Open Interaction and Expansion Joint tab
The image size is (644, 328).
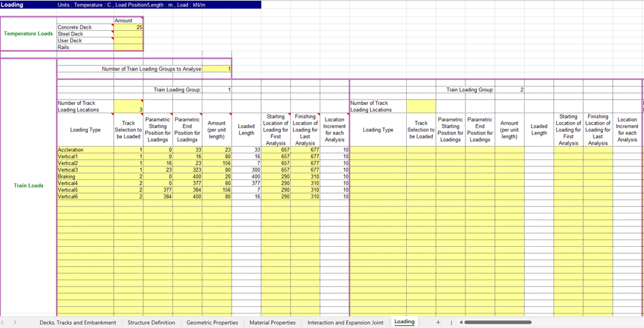pos(346,323)
